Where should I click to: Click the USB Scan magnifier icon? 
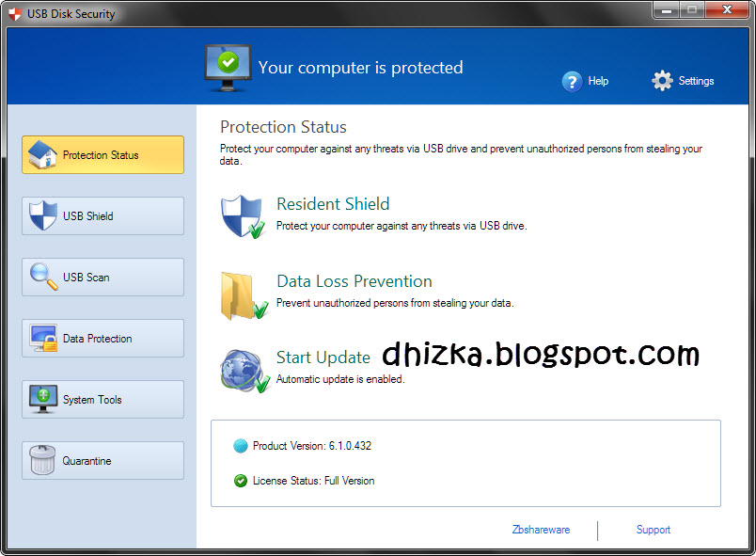(x=43, y=277)
